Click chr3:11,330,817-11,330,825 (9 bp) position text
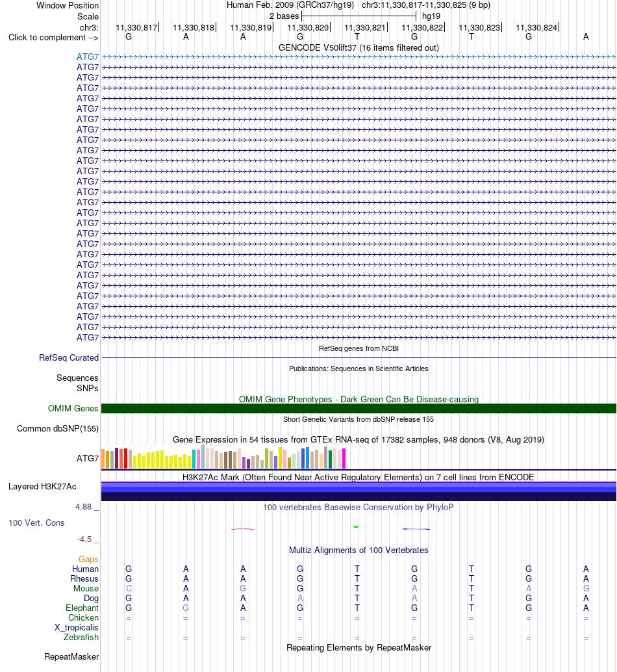Image resolution: width=617 pixels, height=672 pixels. click(x=426, y=5)
